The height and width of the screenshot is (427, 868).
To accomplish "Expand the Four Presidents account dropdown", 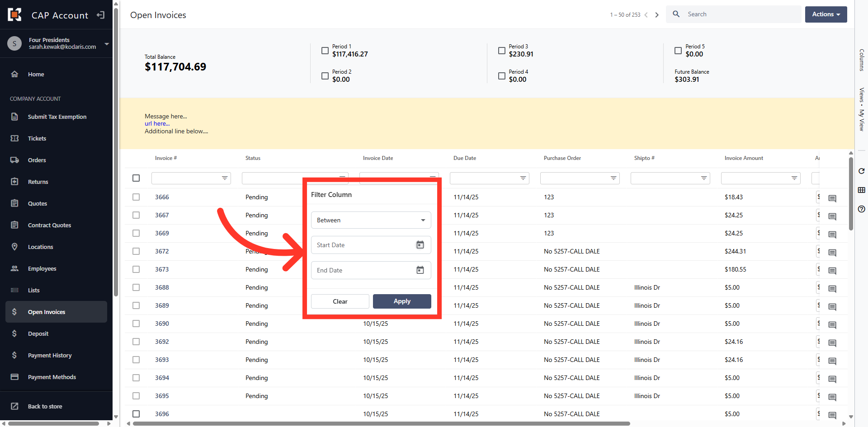I will coord(107,44).
